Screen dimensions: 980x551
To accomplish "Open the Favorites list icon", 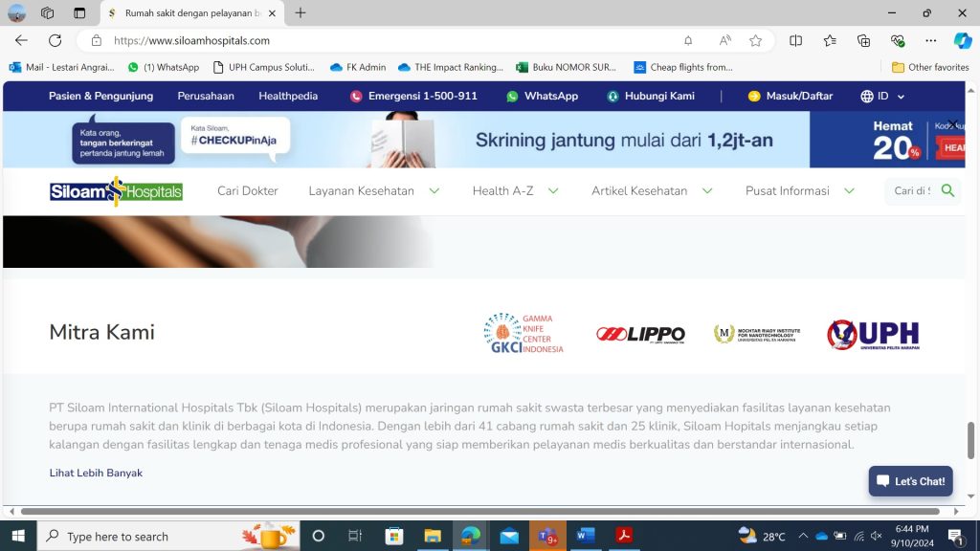I will coord(830,40).
